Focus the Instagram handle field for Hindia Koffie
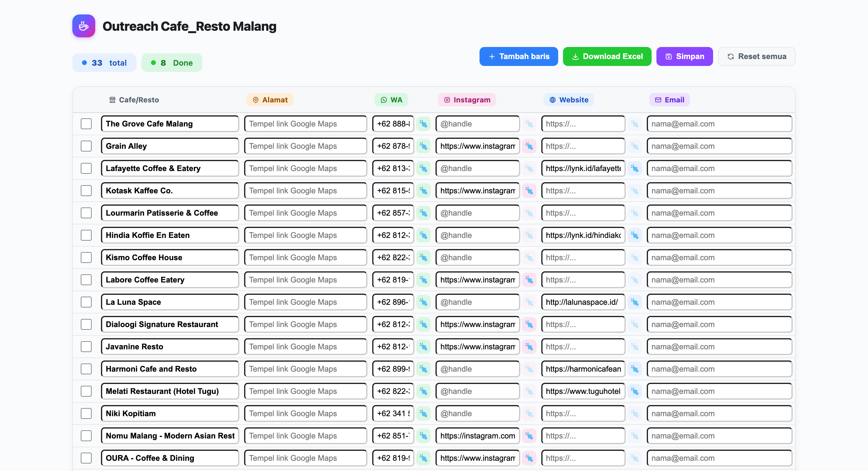868x471 pixels. (x=477, y=235)
